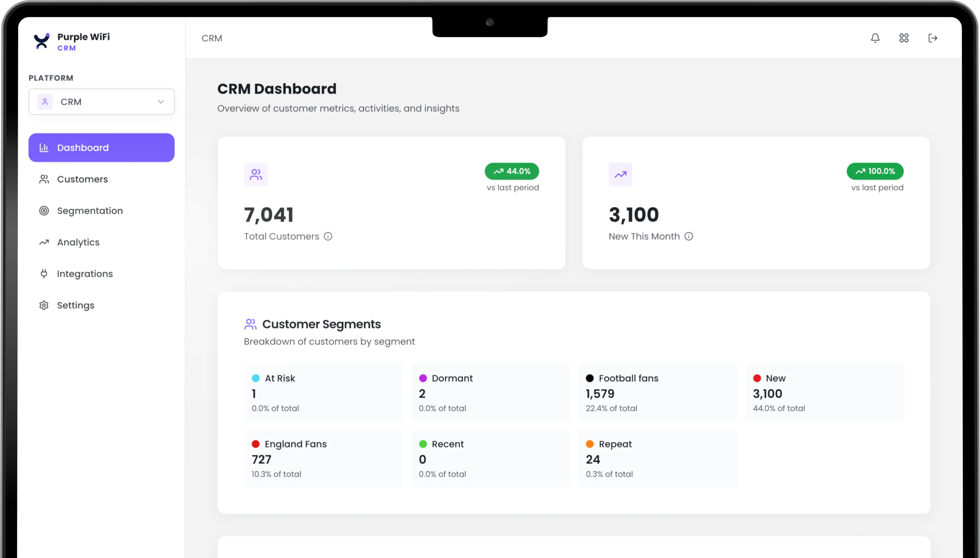Open the Football fans segment card
Image resolution: width=980 pixels, height=558 pixels.
pyautogui.click(x=657, y=392)
